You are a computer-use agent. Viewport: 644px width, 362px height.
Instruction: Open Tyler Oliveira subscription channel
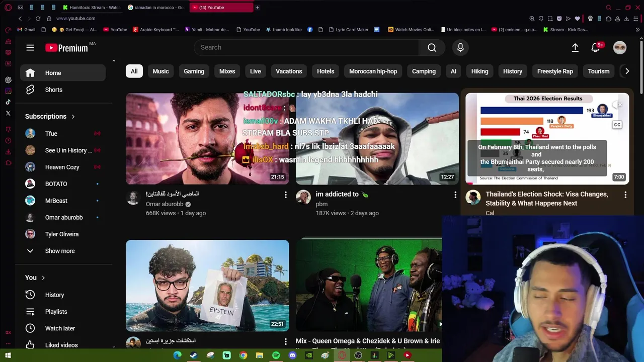[63, 234]
